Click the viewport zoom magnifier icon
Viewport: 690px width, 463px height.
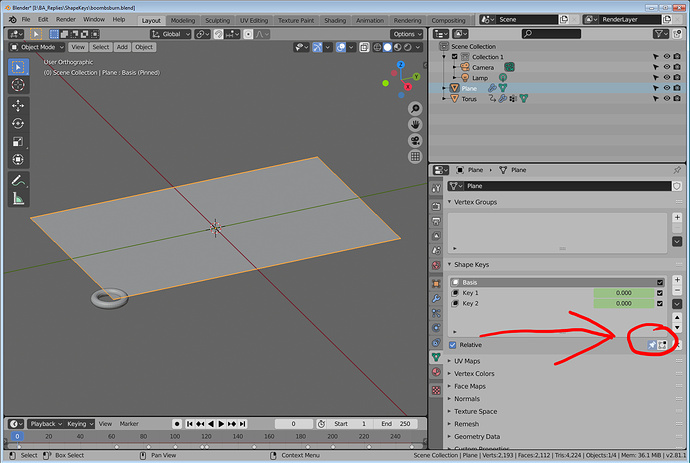[415, 108]
